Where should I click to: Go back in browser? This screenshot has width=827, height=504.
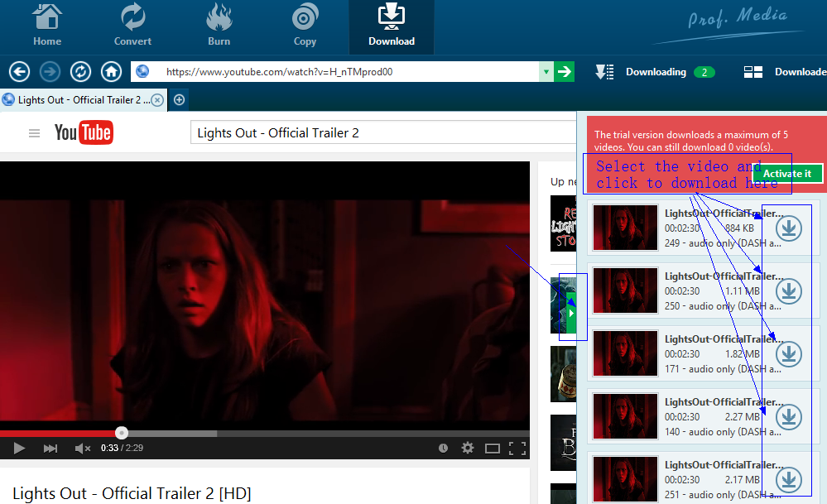pyautogui.click(x=20, y=72)
